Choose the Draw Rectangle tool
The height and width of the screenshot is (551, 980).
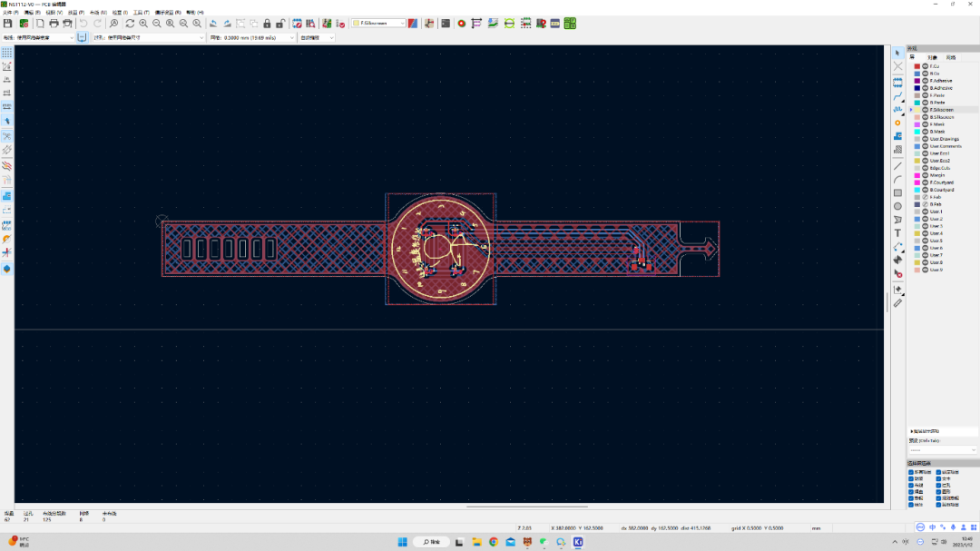(x=897, y=192)
